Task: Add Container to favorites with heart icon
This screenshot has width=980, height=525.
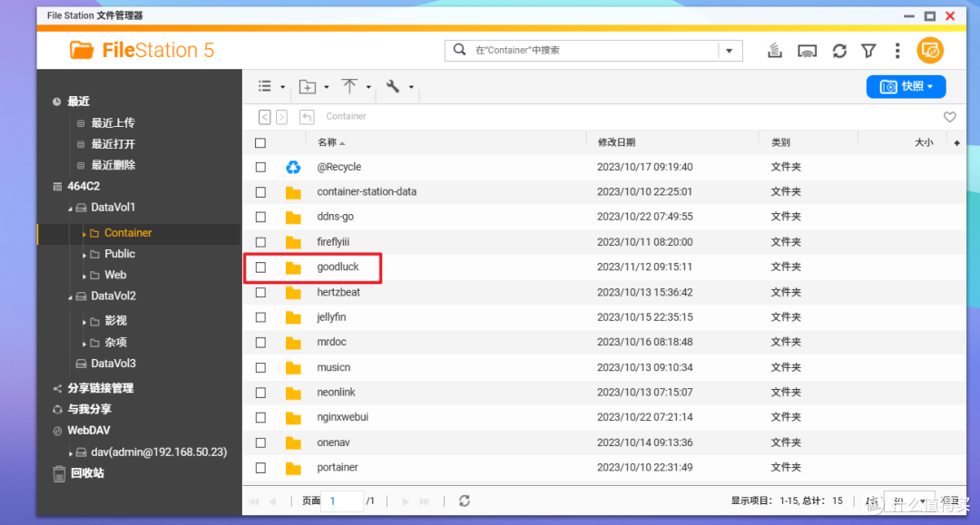Action: tap(949, 117)
